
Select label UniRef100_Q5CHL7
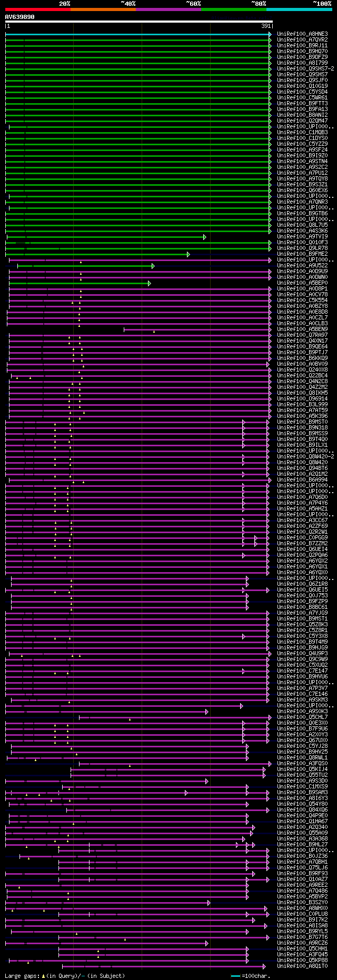click(302, 717)
